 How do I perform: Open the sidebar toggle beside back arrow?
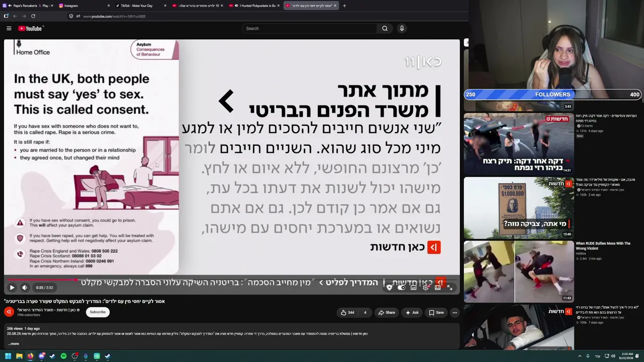pyautogui.click(x=6, y=16)
